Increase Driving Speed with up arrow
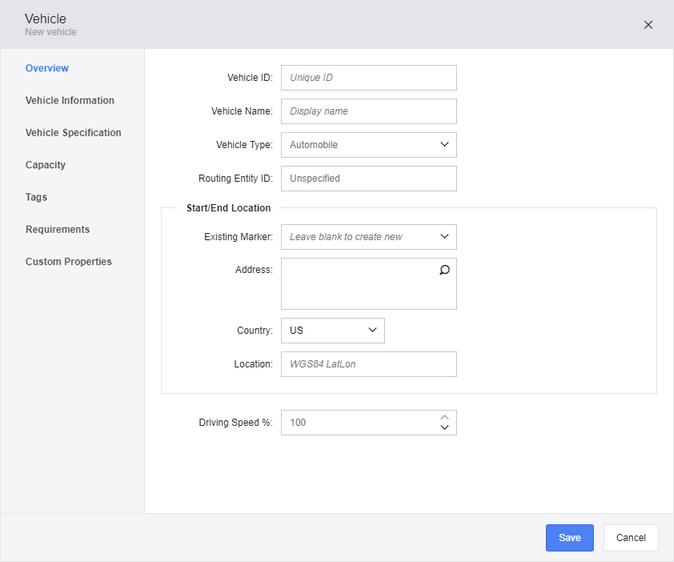The width and height of the screenshot is (674, 562). click(444, 417)
